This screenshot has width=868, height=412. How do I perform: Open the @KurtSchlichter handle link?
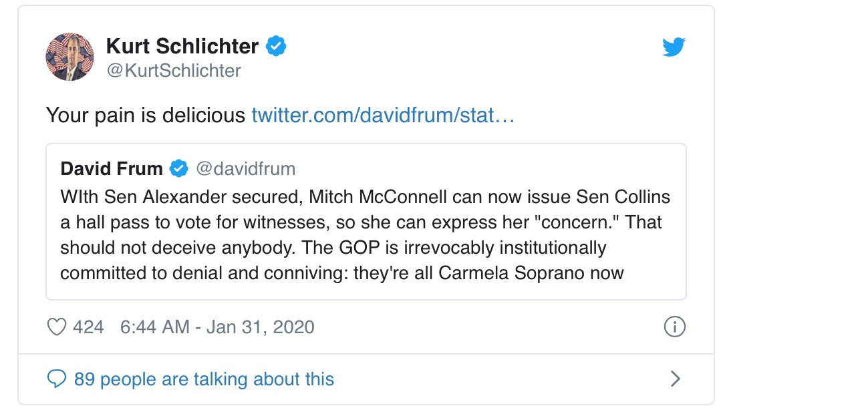tap(174, 71)
